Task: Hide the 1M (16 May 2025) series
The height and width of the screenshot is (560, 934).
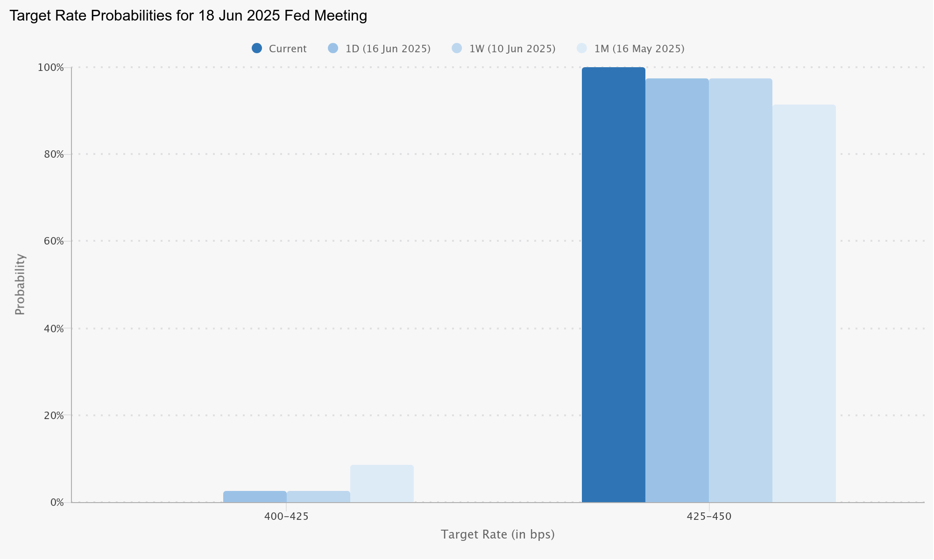Action: 639,49
